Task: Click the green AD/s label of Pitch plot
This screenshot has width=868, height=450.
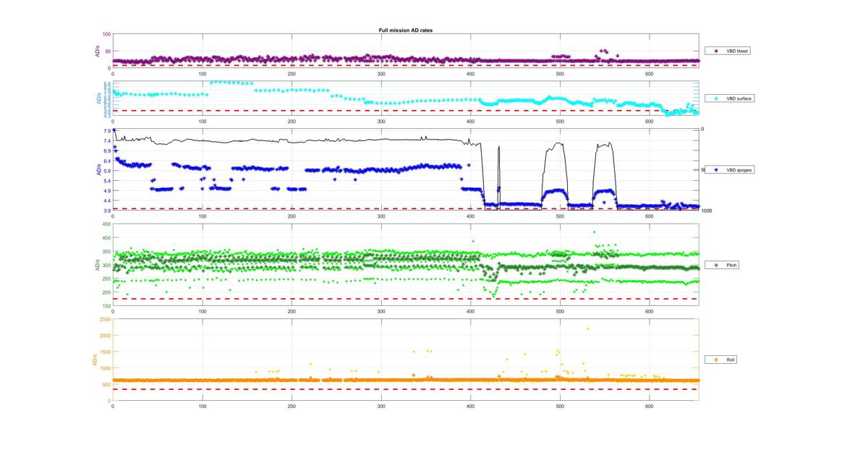Action: 94,266
